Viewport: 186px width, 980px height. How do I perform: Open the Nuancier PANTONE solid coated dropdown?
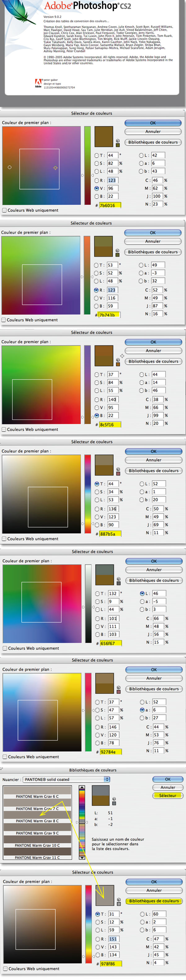point(66,779)
